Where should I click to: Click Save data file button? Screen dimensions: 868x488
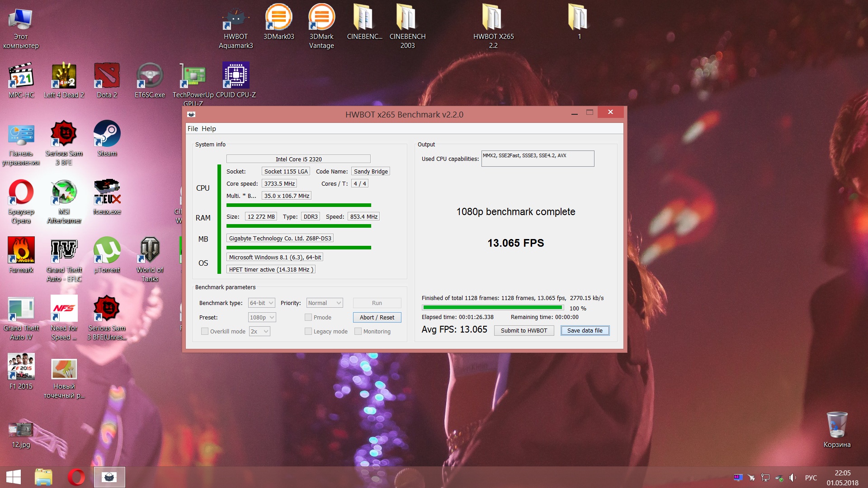pos(585,330)
